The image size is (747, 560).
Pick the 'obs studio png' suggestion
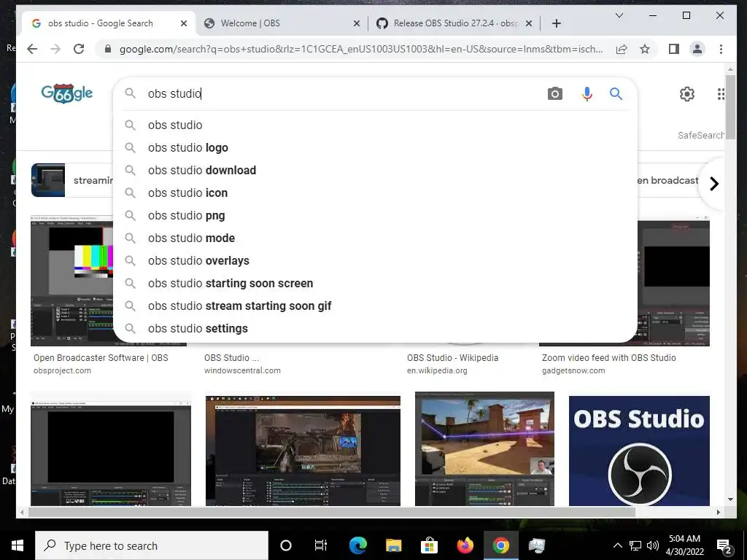click(376, 215)
